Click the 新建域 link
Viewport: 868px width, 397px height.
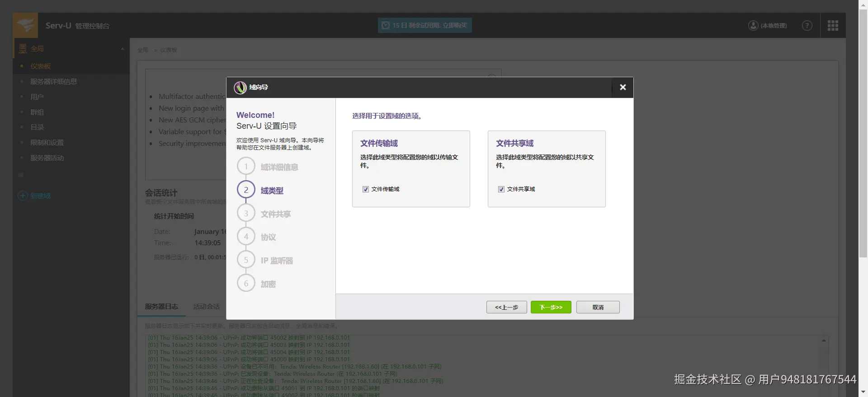click(x=40, y=196)
